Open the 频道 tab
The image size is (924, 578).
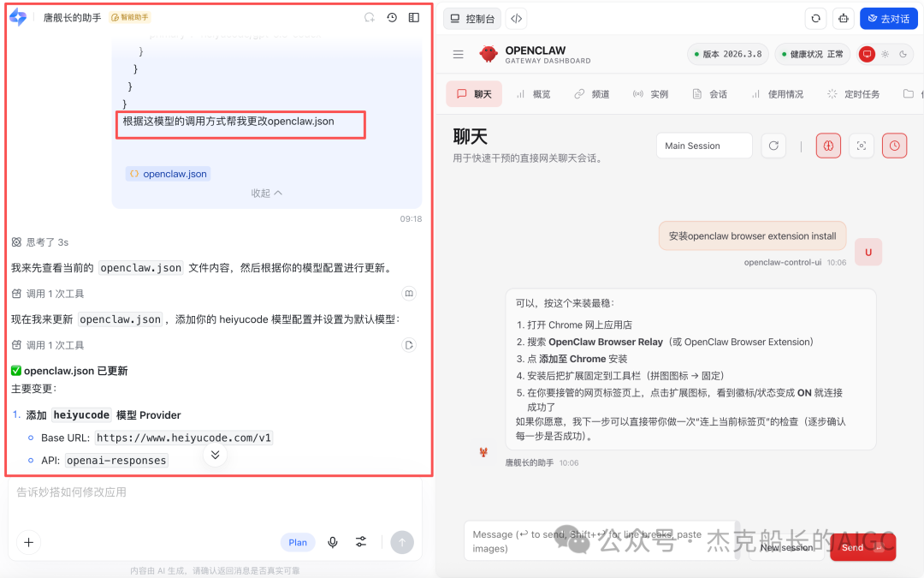tap(592, 94)
